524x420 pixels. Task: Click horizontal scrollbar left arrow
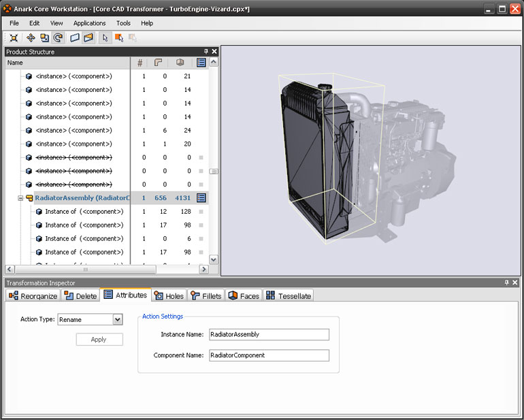(10, 269)
